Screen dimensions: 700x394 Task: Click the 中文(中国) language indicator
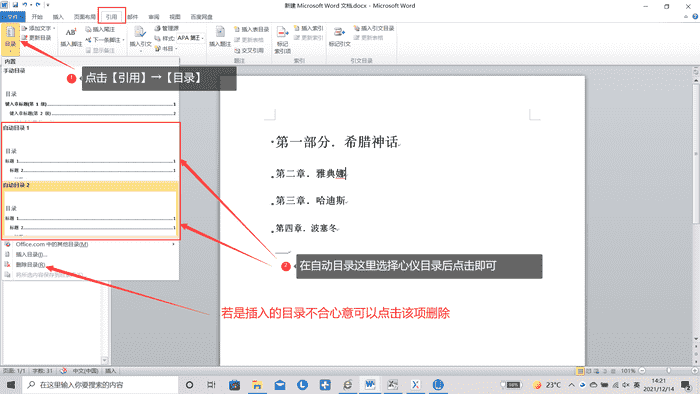[x=85, y=371]
